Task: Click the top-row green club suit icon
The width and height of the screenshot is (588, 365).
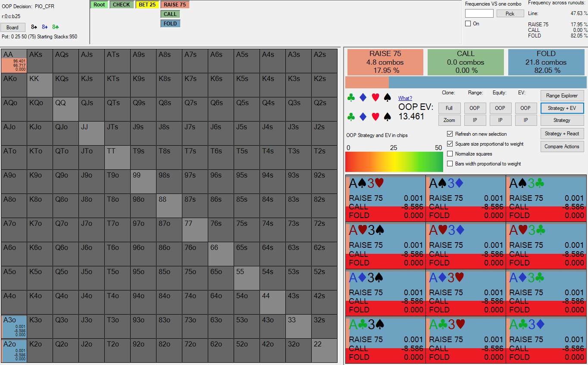Action: tap(351, 98)
